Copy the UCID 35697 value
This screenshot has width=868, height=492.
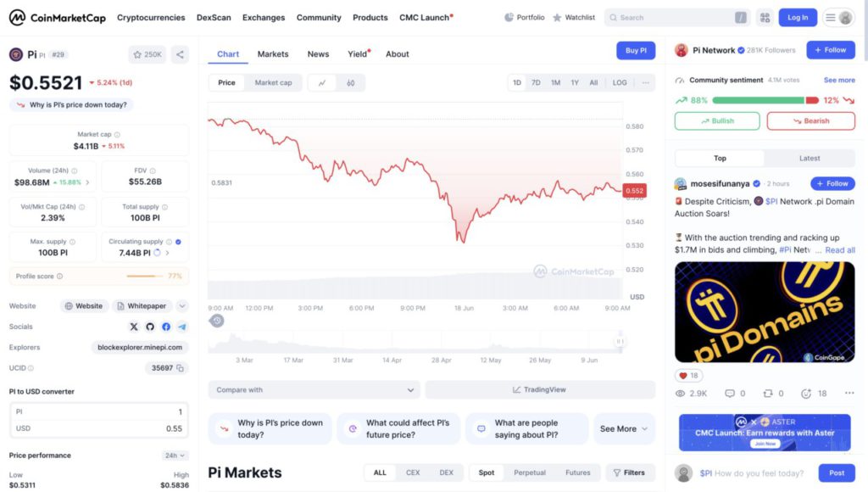tap(181, 368)
